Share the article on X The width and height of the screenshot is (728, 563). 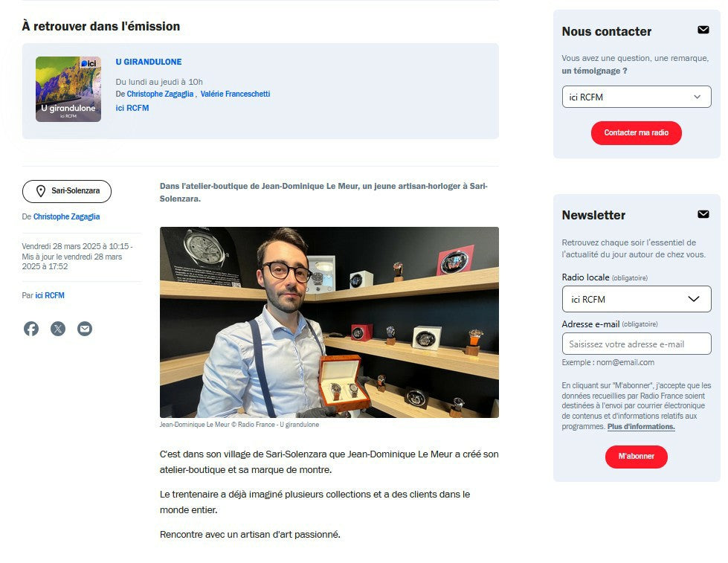58,329
